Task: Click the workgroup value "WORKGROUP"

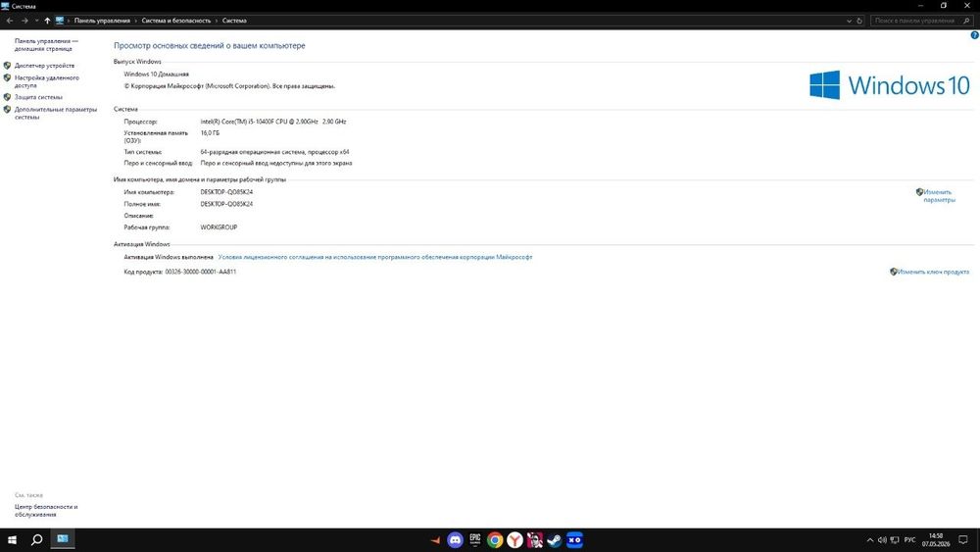Action: point(219,227)
